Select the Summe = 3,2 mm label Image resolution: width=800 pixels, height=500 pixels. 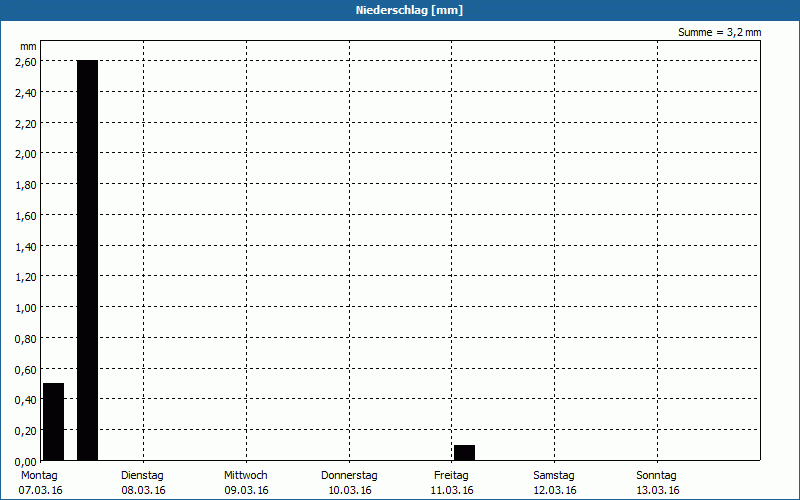[719, 32]
